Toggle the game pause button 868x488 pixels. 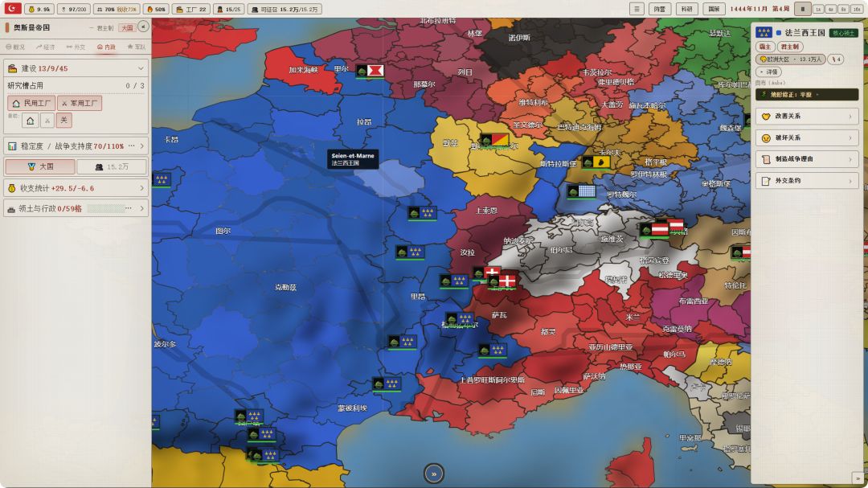click(803, 9)
